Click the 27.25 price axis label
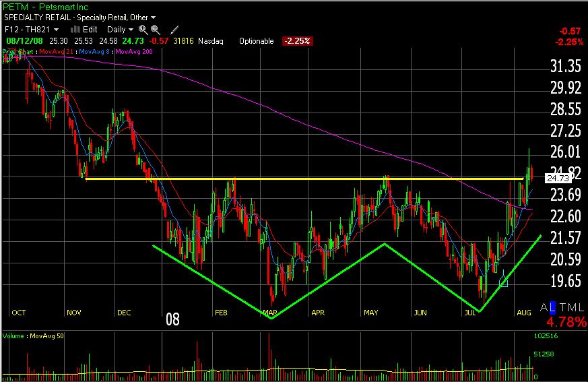This screenshot has height=382, width=588. point(566,131)
